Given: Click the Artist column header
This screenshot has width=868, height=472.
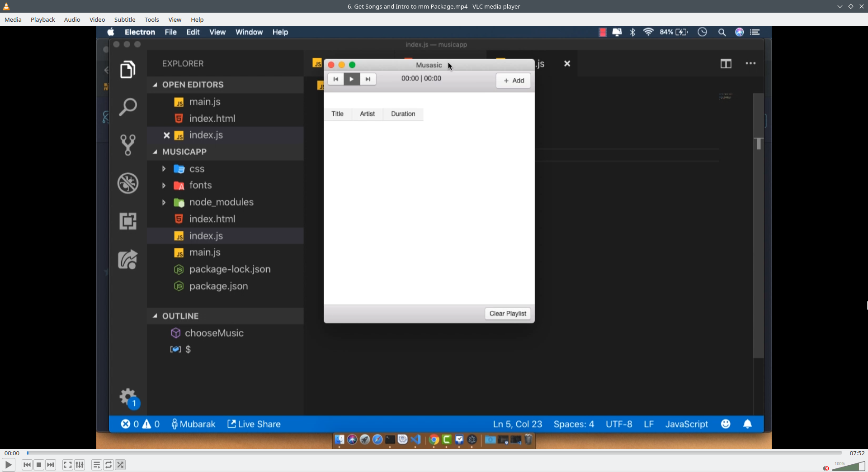Looking at the screenshot, I should point(368,114).
